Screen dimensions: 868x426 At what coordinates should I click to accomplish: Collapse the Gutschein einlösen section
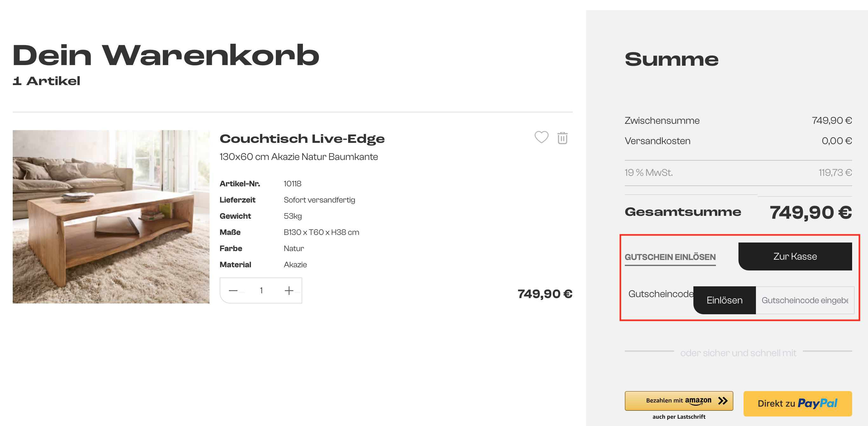click(x=670, y=257)
